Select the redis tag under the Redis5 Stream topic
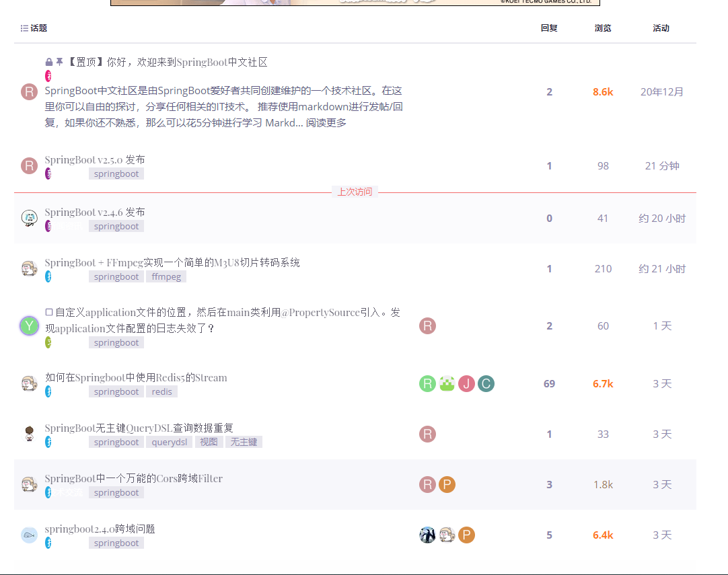This screenshot has height=575, width=728. [x=161, y=391]
